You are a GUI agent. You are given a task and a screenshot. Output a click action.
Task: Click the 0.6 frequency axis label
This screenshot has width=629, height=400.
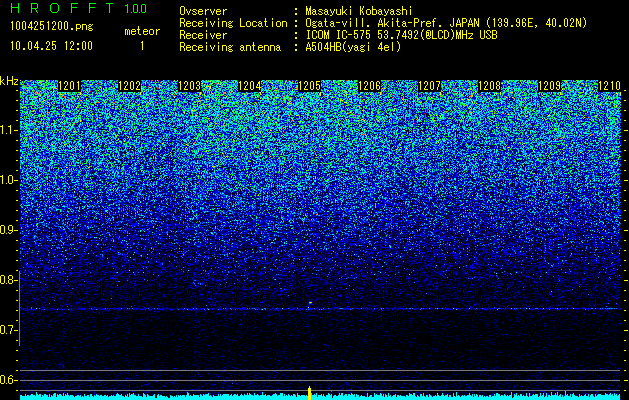click(x=8, y=380)
